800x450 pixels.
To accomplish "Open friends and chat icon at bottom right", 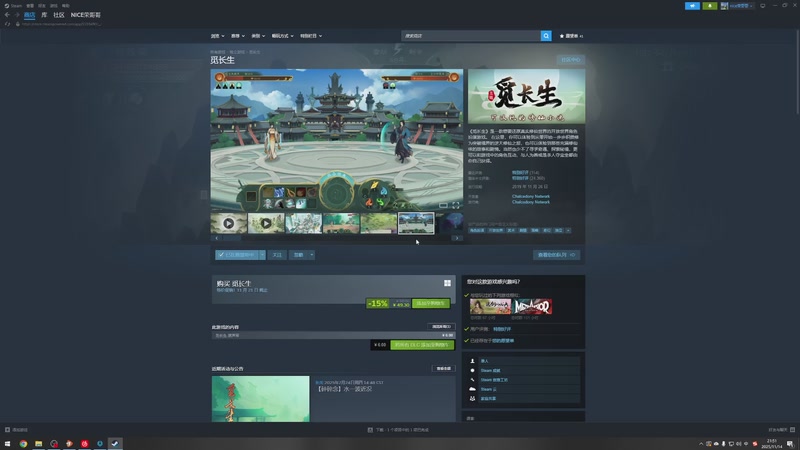I will point(792,430).
